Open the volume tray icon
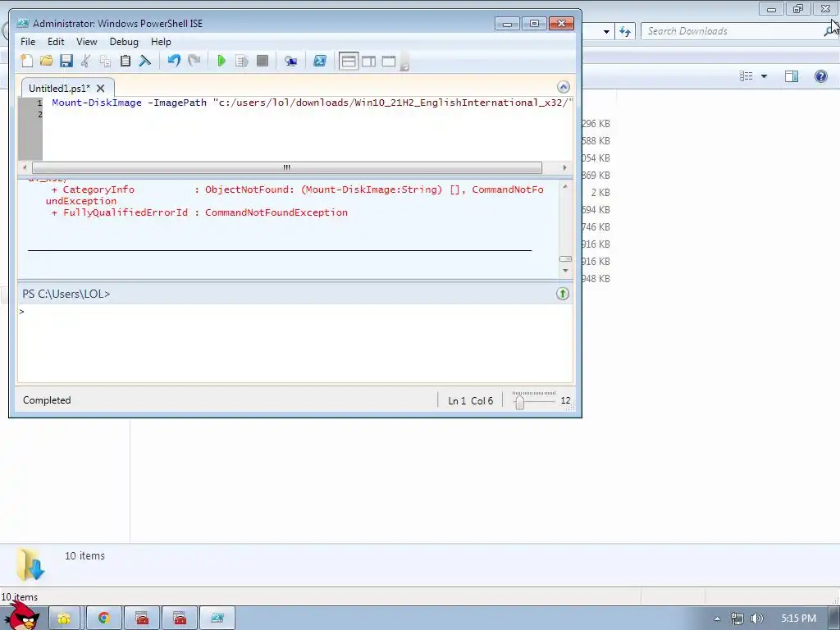 756,619
